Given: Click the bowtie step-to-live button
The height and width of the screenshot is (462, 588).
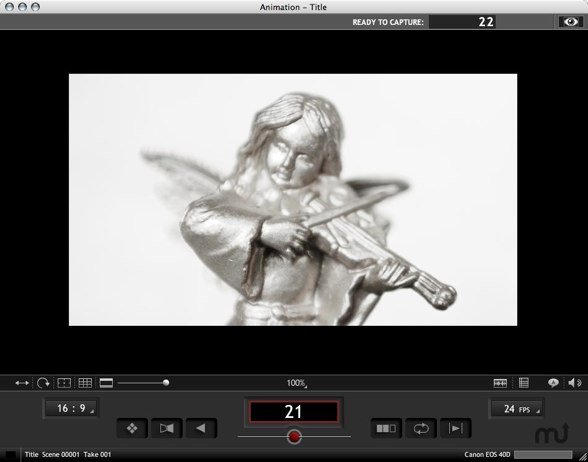Looking at the screenshot, I should (x=166, y=428).
